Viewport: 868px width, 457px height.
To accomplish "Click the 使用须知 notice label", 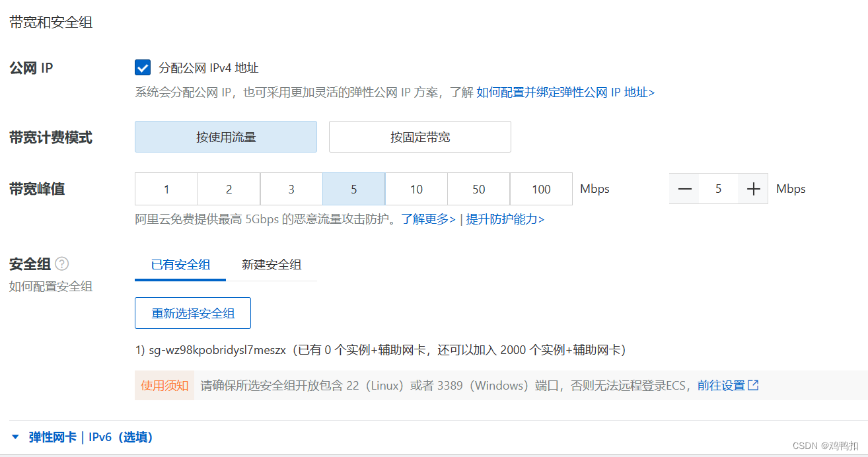I will [164, 386].
